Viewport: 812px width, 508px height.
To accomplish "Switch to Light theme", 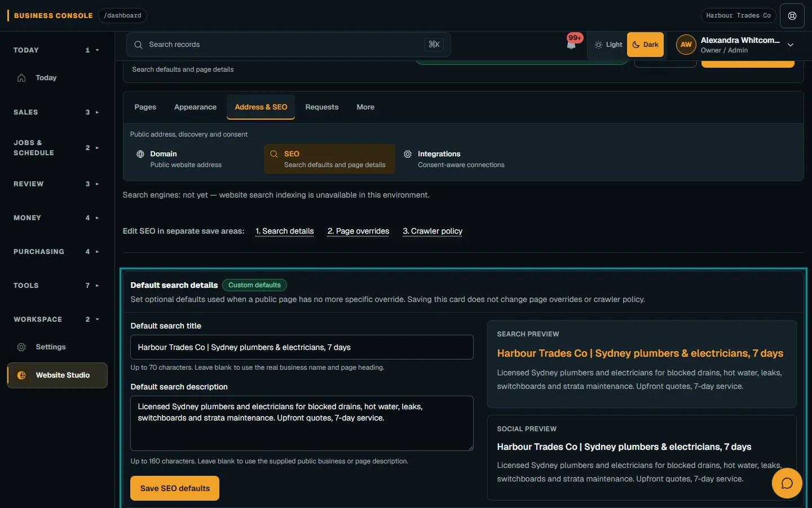I will [608, 45].
